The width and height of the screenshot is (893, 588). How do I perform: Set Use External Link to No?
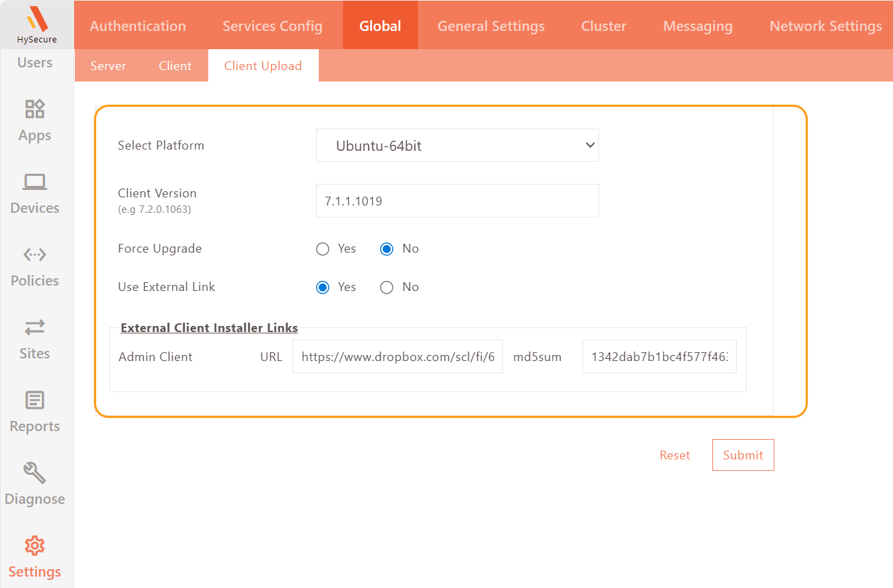[x=387, y=288]
